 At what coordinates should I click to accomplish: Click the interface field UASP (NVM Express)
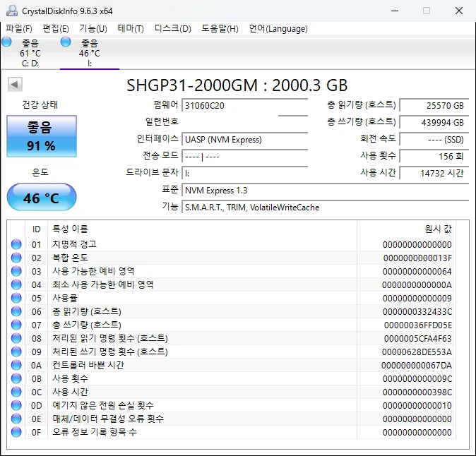[x=244, y=140]
